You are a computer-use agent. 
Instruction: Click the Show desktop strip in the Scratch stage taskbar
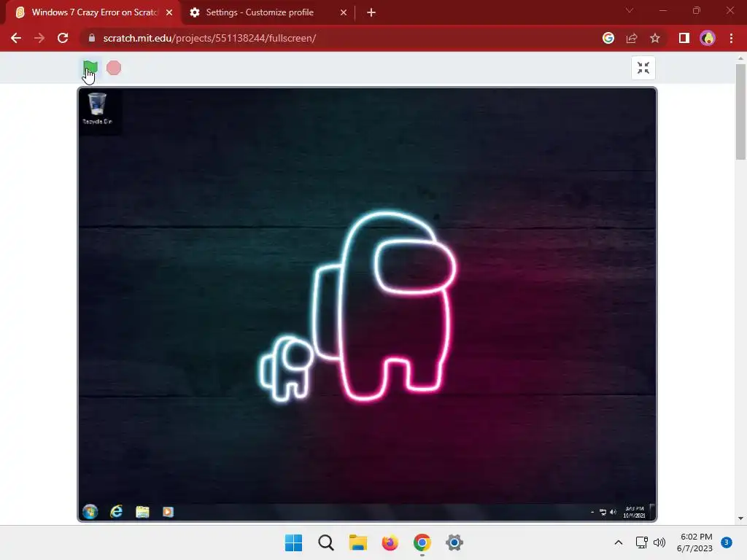pyautogui.click(x=652, y=512)
